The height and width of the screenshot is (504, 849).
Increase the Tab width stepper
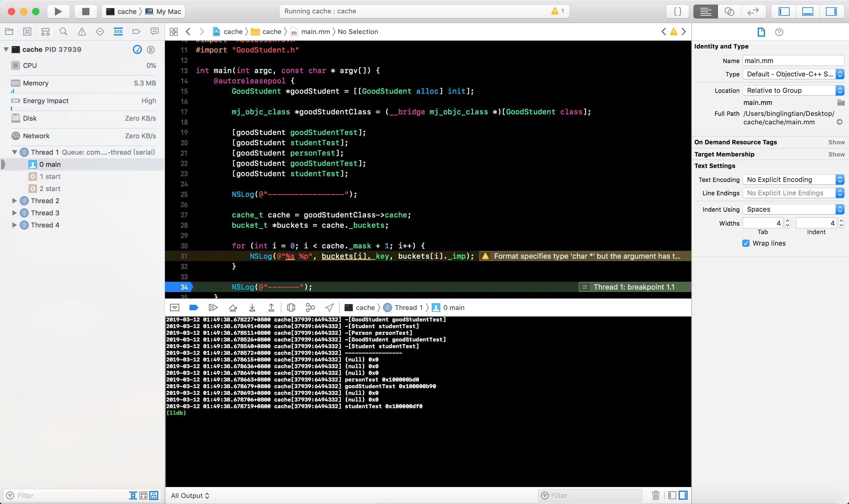point(787,221)
